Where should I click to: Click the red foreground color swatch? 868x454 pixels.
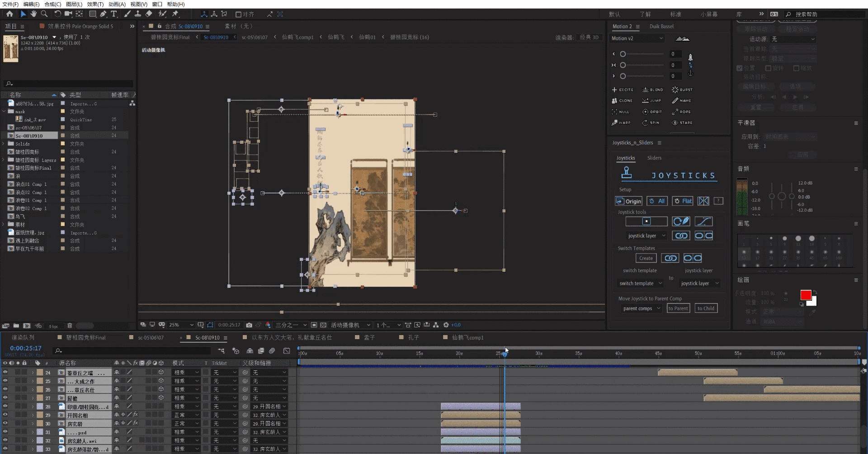(x=806, y=295)
